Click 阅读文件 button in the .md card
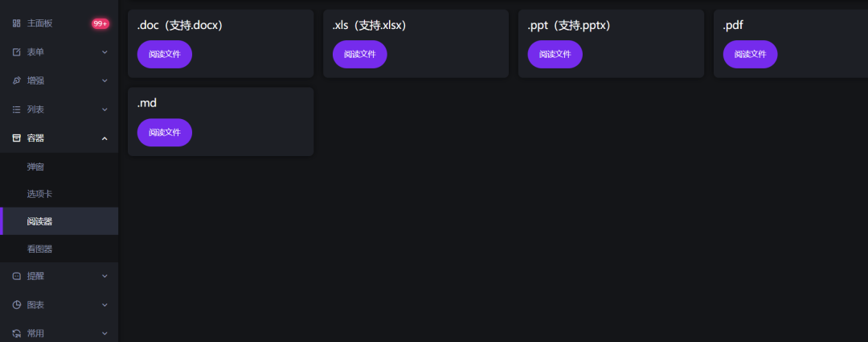The height and width of the screenshot is (342, 868). click(165, 133)
